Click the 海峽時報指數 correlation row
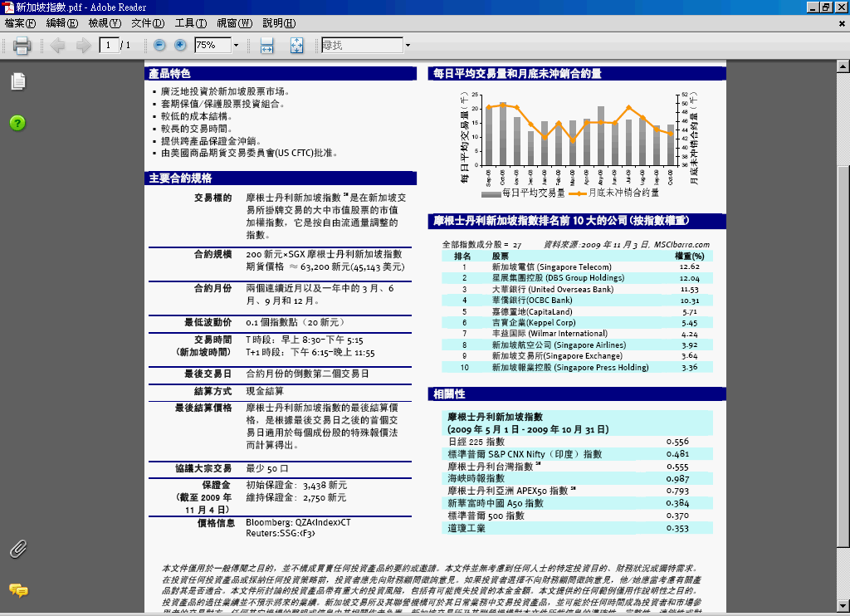Viewport: 850px width, 616px height. [578, 479]
